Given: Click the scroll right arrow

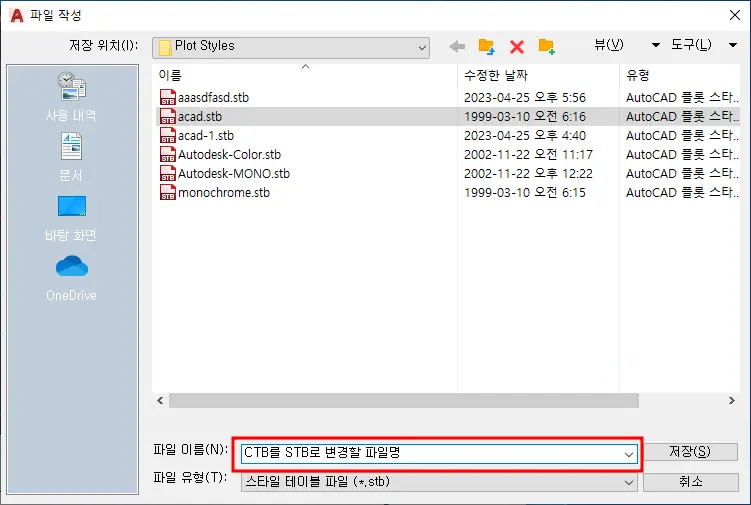Looking at the screenshot, I should [x=731, y=401].
